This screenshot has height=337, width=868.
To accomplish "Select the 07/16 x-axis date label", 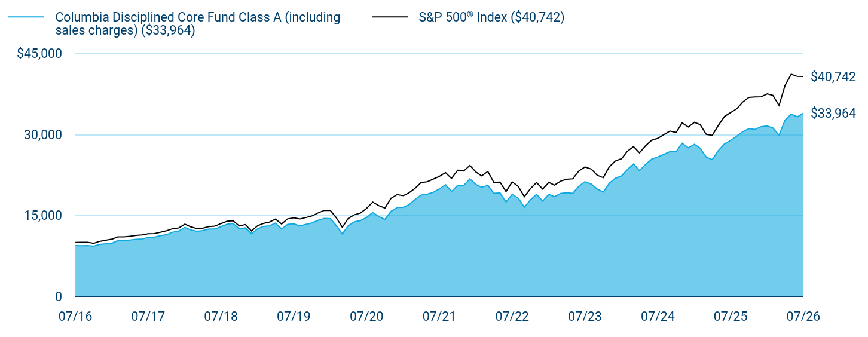I will click(75, 317).
